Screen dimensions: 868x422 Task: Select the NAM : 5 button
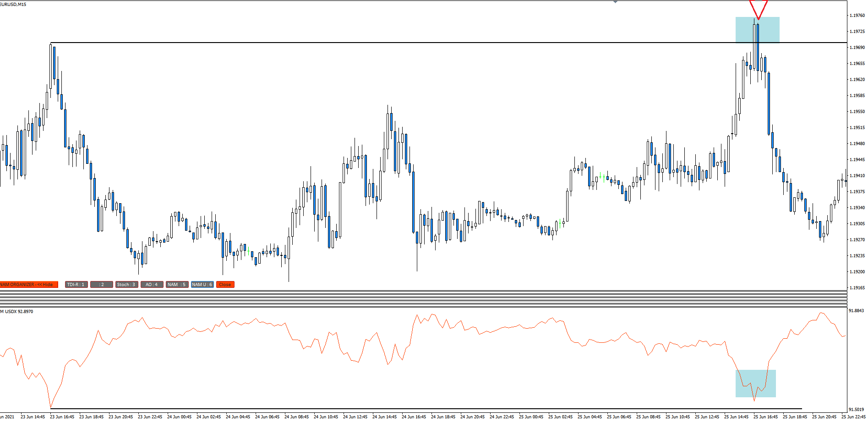[x=177, y=284]
